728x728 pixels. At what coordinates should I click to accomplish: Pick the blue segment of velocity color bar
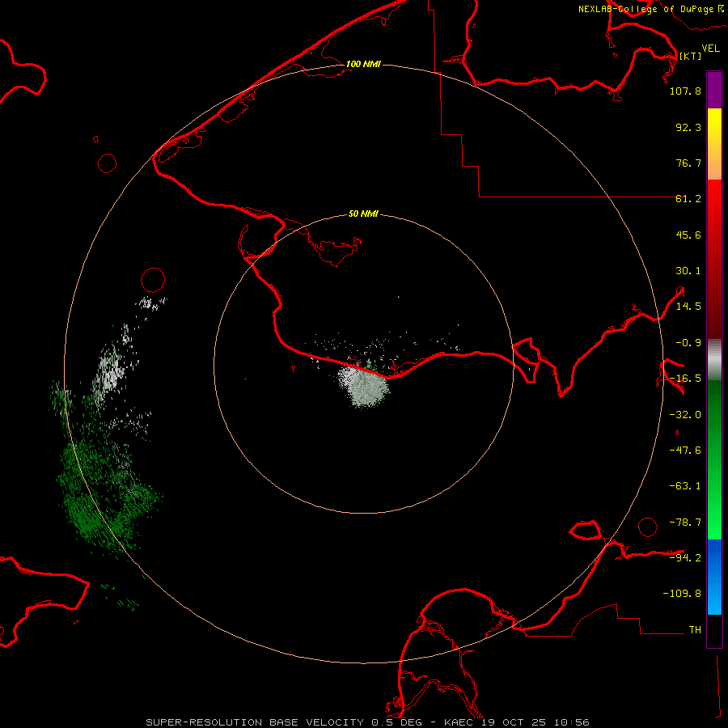714,577
